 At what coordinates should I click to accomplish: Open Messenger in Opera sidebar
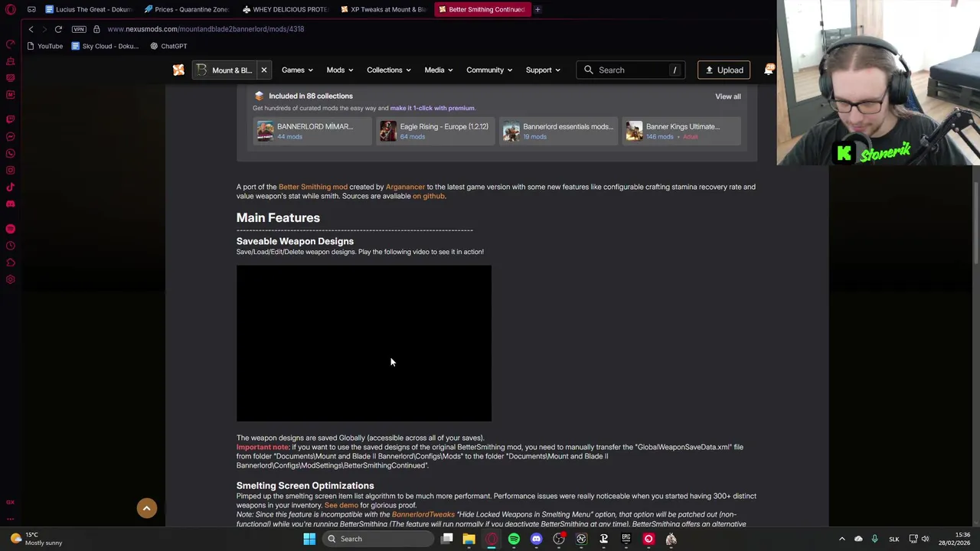(x=10, y=137)
